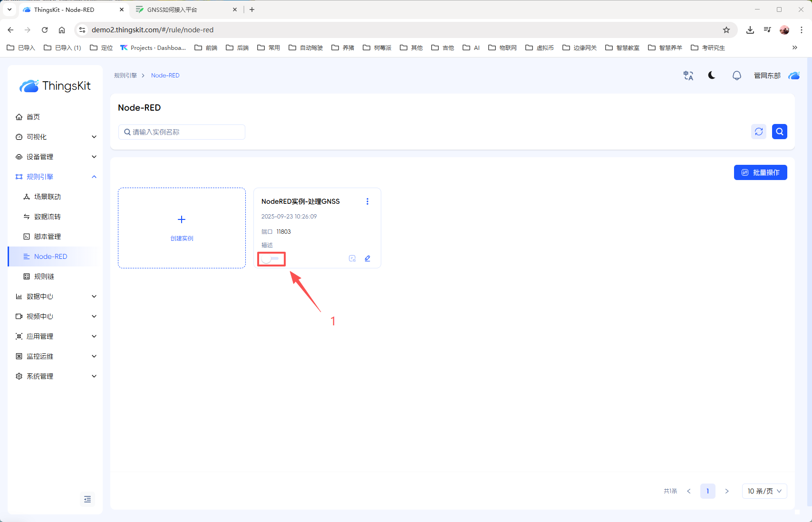The width and height of the screenshot is (812, 522).
Task: Enable the NodeRED instance switch
Action: pos(271,259)
